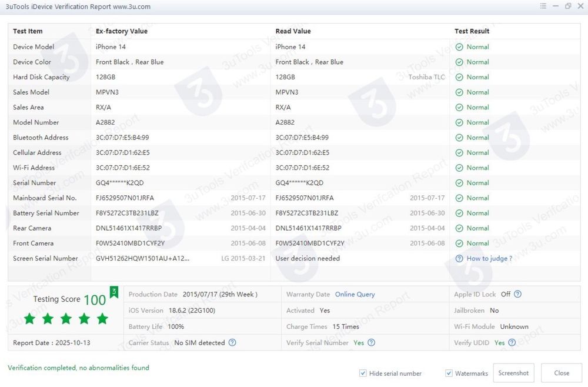Toggle Hide serial number checkbox
Screen dimensions: 588x387
363,373
